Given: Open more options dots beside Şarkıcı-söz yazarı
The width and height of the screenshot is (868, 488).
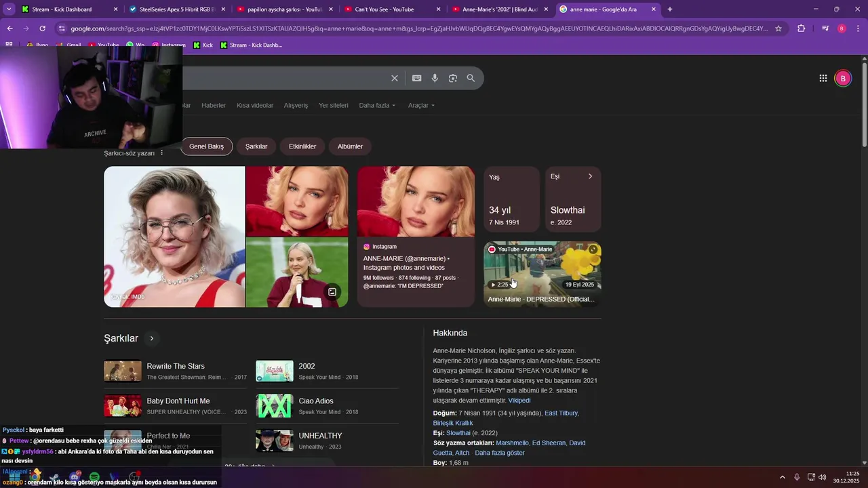Looking at the screenshot, I should coord(161,153).
